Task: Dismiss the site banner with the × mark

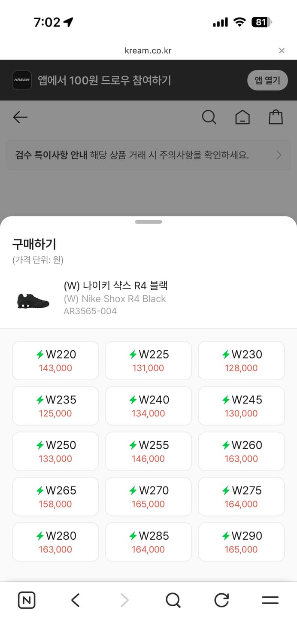Action: pos(282,50)
